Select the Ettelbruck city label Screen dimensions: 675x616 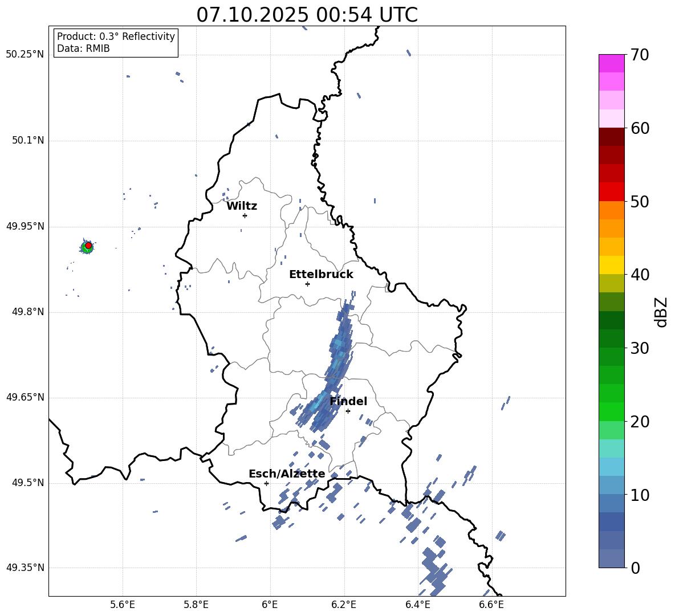pyautogui.click(x=321, y=275)
